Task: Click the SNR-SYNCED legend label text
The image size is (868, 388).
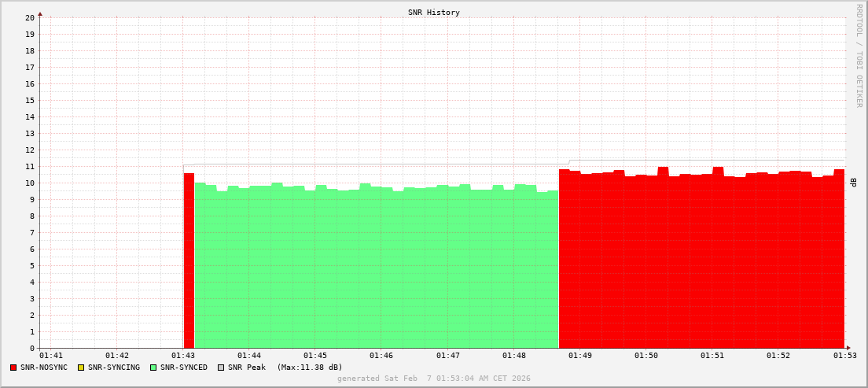Action: pyautogui.click(x=183, y=368)
